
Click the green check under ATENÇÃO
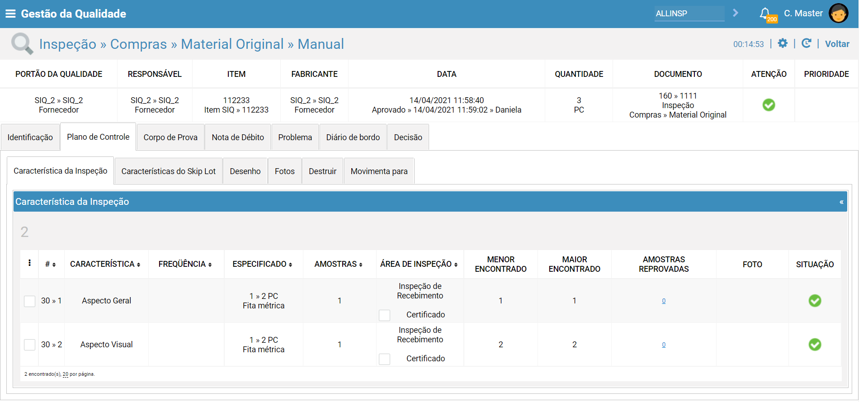[x=769, y=105]
